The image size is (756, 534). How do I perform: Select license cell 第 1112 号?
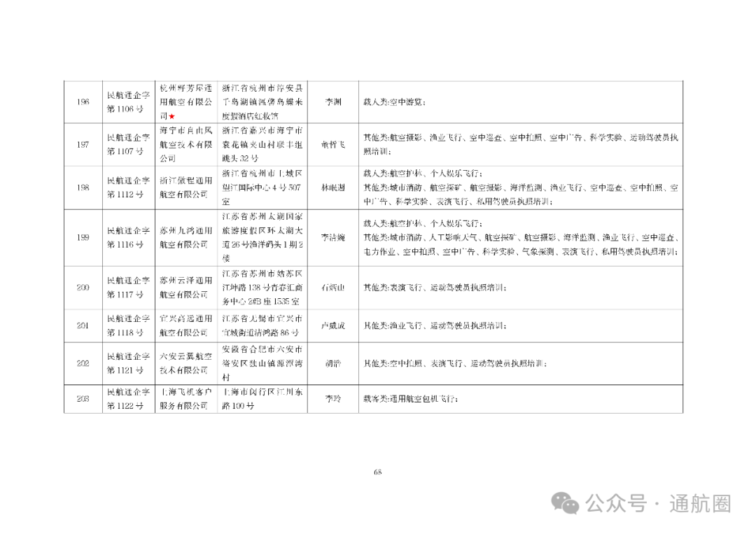pos(129,188)
